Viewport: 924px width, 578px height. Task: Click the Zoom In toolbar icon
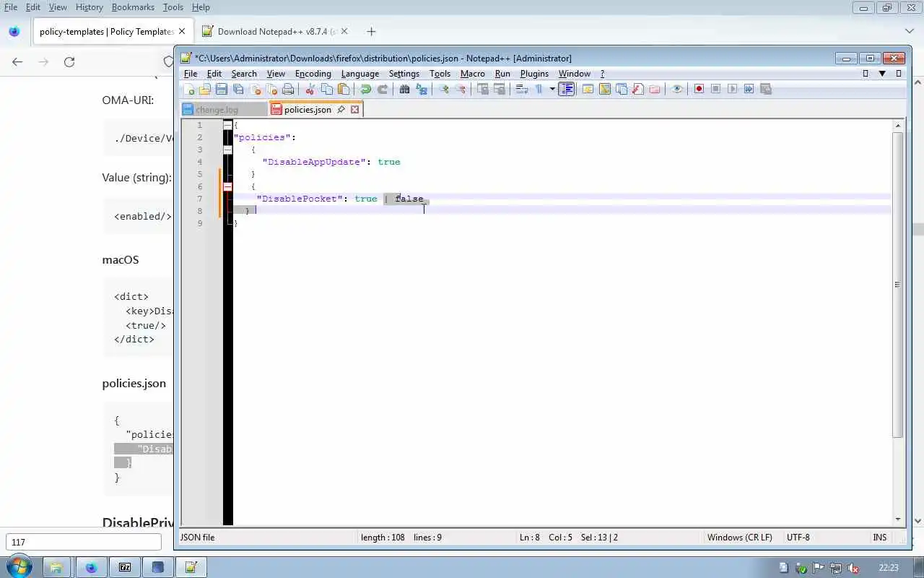tap(444, 89)
